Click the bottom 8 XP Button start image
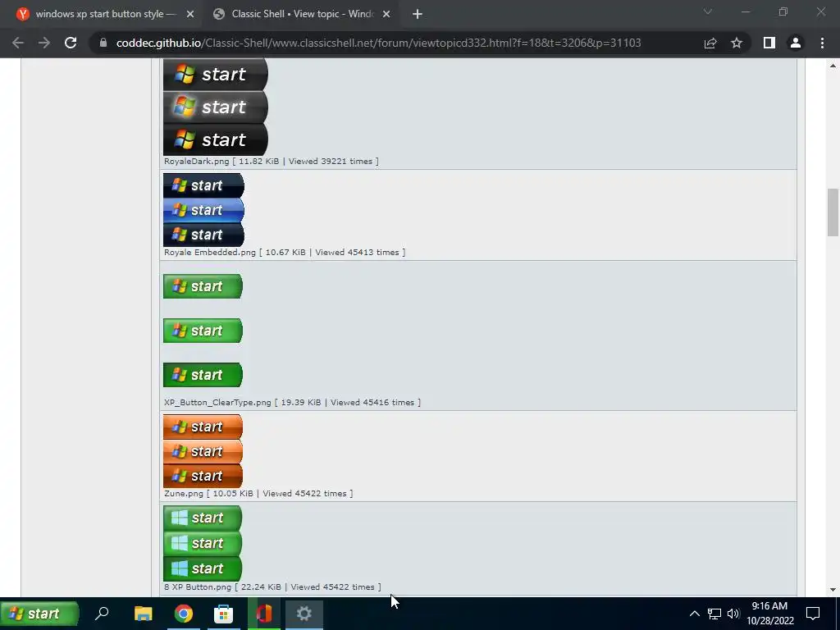Viewport: 840px width, 630px height. click(x=203, y=568)
